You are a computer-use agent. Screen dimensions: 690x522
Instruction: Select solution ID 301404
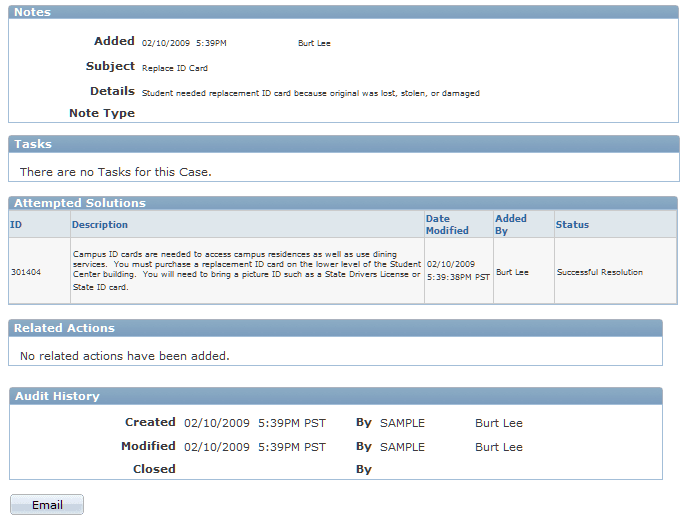26,272
